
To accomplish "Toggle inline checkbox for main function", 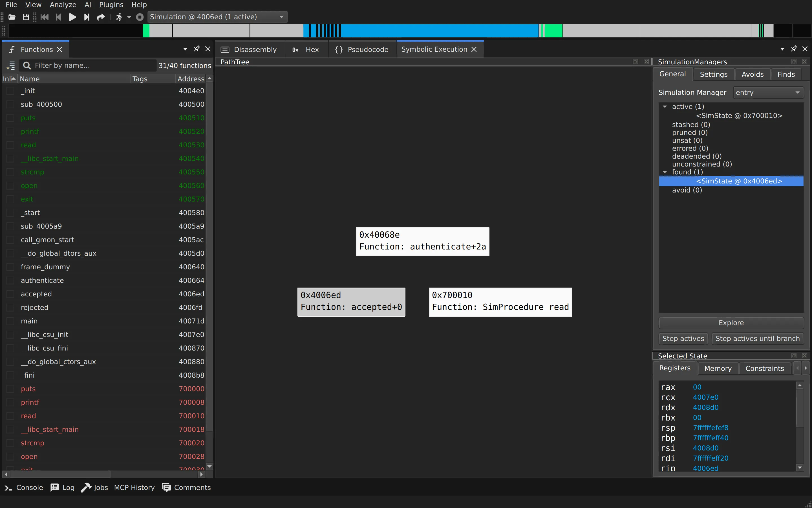I will [10, 321].
